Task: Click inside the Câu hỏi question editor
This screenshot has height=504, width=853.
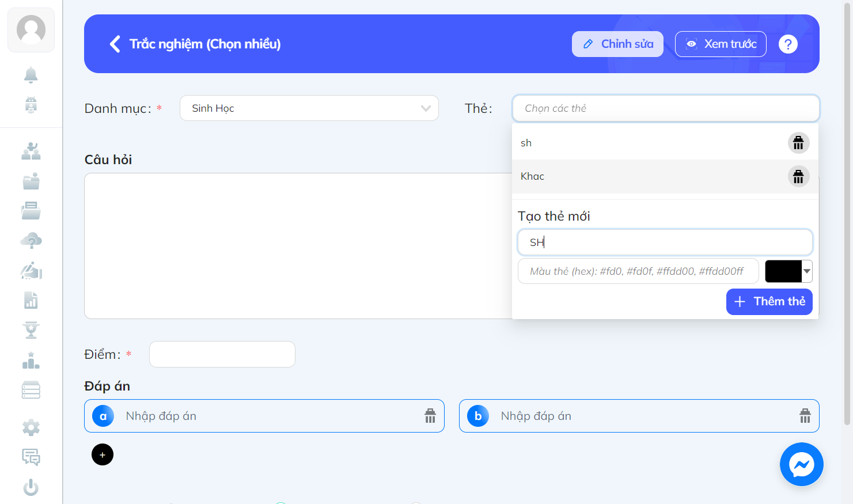Action: click(298, 246)
